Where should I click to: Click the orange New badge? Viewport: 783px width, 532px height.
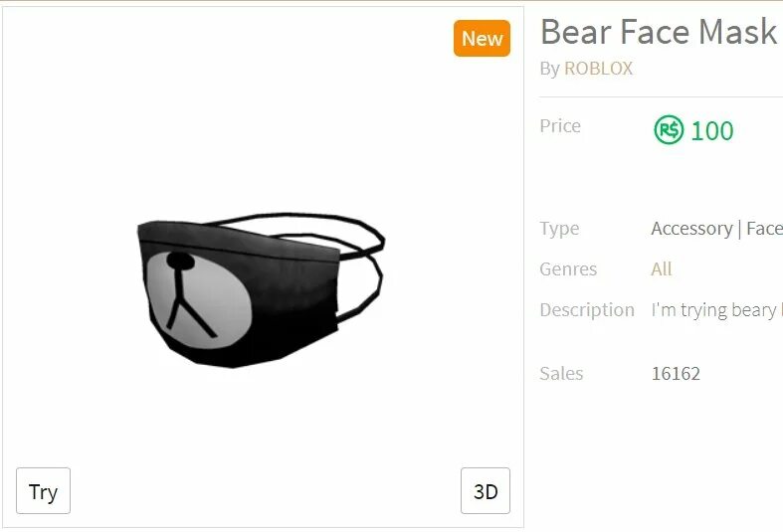click(482, 39)
